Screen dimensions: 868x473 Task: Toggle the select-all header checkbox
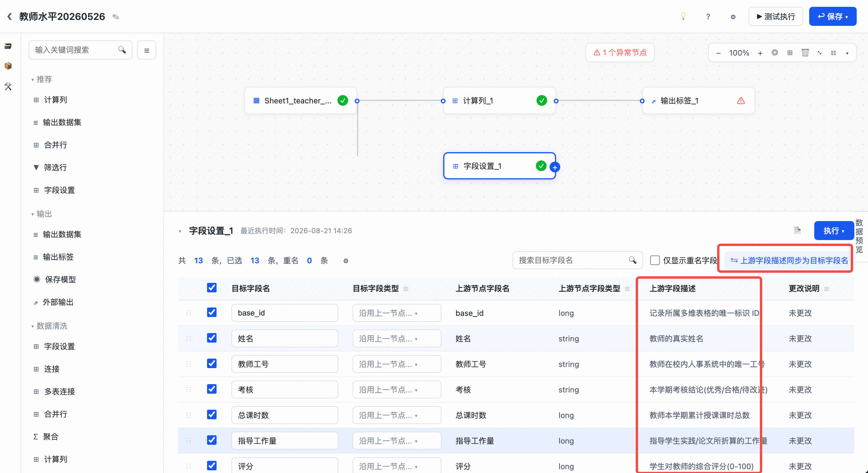click(x=212, y=288)
